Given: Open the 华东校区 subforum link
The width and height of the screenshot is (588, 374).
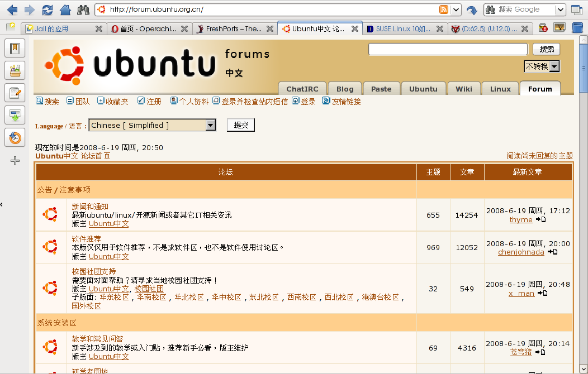Looking at the screenshot, I should pos(115,298).
